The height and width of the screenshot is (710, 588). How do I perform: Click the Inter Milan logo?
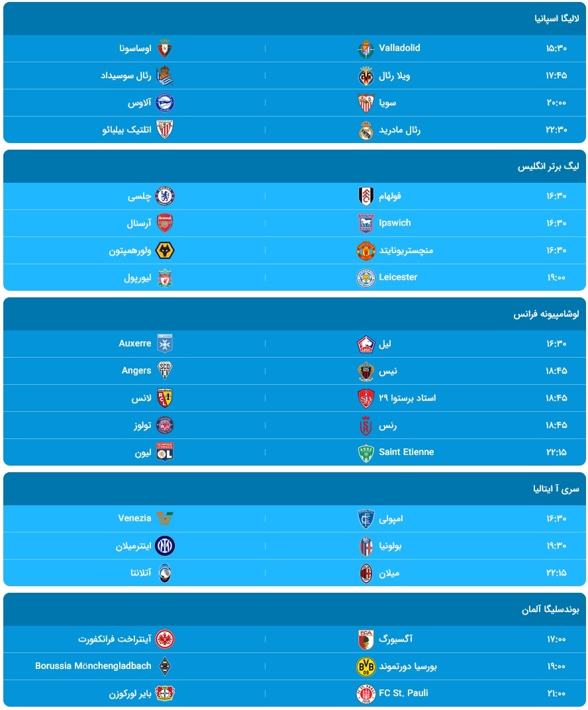[x=165, y=546]
